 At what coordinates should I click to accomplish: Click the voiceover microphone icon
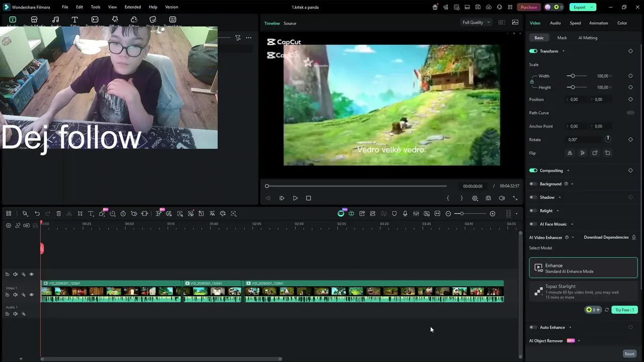(x=405, y=214)
